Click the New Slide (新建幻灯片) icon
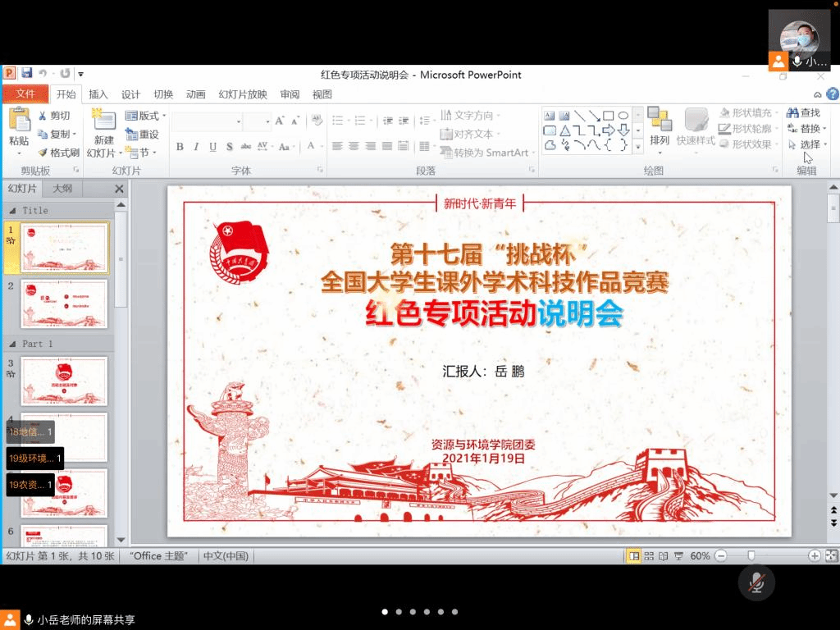This screenshot has width=840, height=630. (103, 120)
